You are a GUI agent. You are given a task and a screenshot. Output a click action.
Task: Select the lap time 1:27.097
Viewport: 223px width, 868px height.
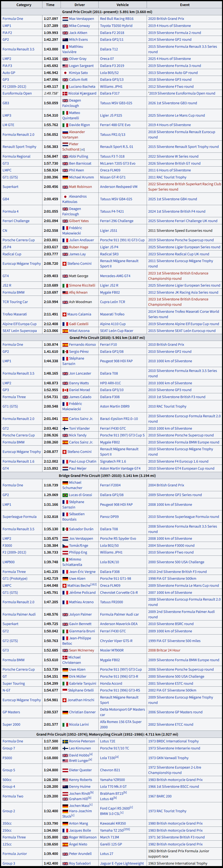point(51,19)
